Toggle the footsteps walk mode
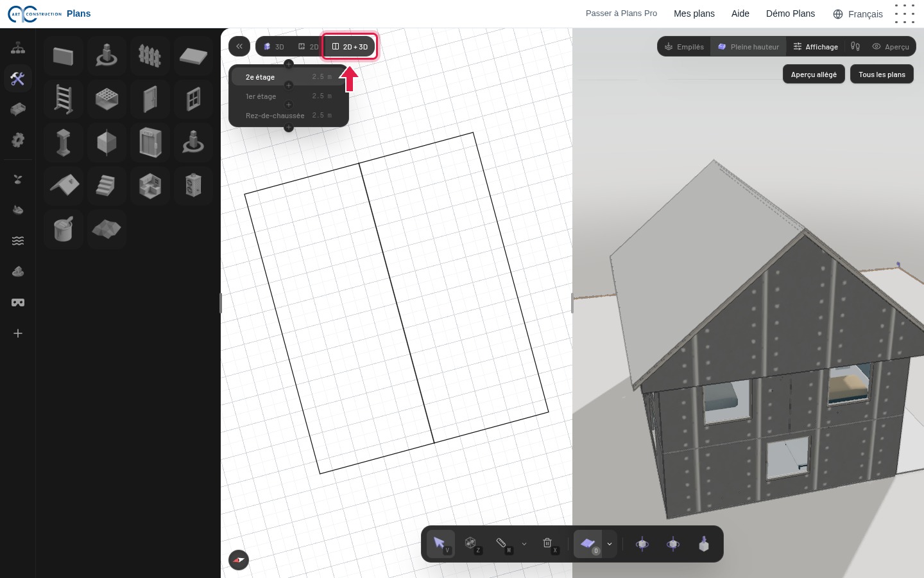The image size is (924, 578). [855, 47]
